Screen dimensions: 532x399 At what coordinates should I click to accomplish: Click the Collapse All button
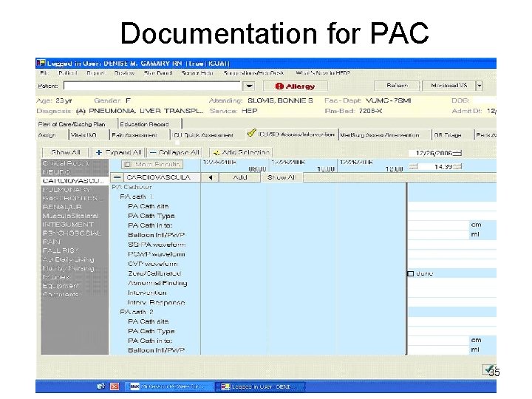174,153
